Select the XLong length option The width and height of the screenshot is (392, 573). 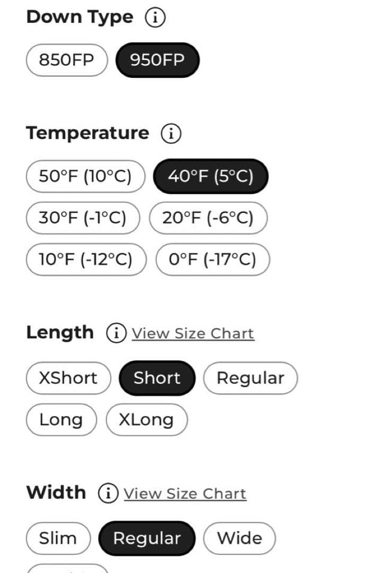(146, 420)
